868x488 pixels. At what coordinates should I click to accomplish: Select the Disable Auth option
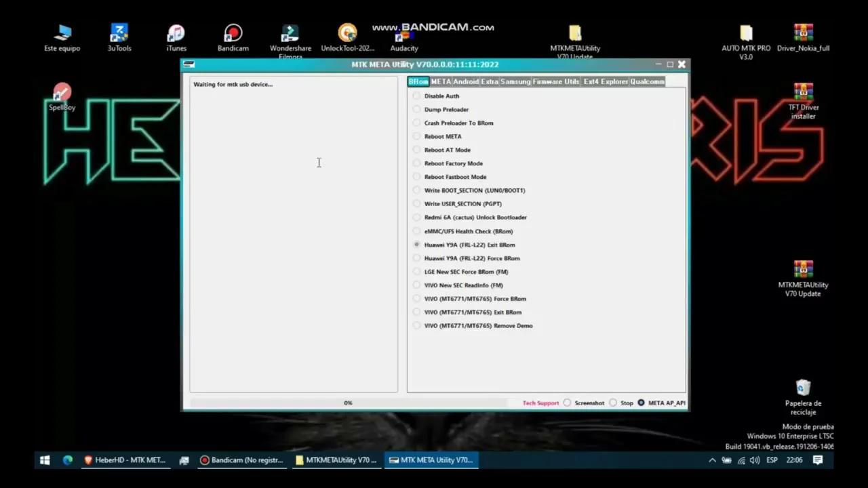click(416, 96)
